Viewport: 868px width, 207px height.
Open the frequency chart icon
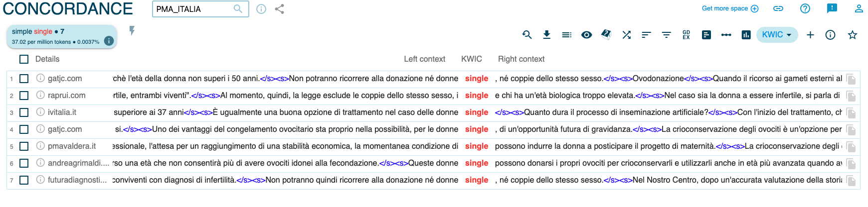coord(746,35)
